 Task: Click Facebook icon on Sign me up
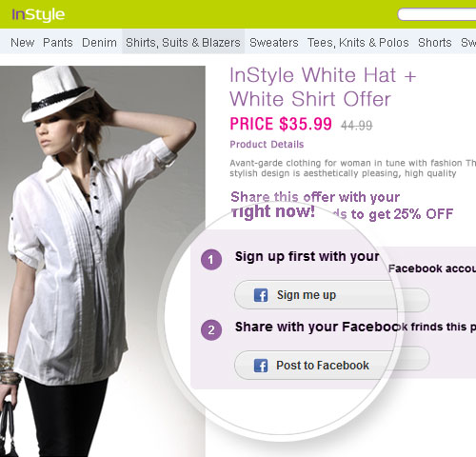coord(261,295)
